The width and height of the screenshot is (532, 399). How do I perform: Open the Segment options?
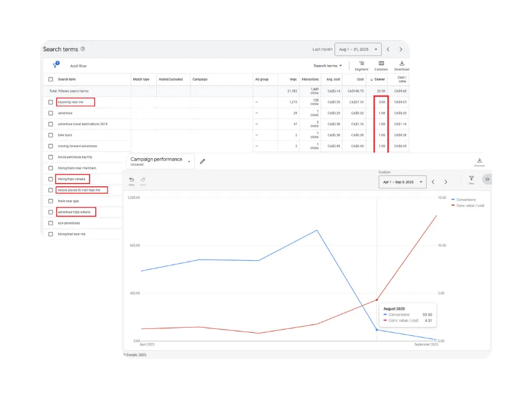(361, 65)
